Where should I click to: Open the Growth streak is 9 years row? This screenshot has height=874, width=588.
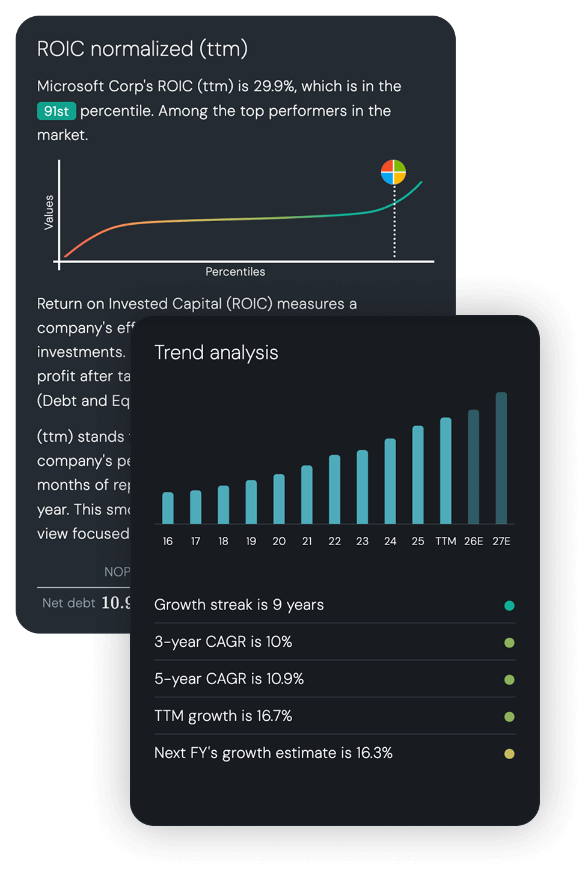[239, 605]
